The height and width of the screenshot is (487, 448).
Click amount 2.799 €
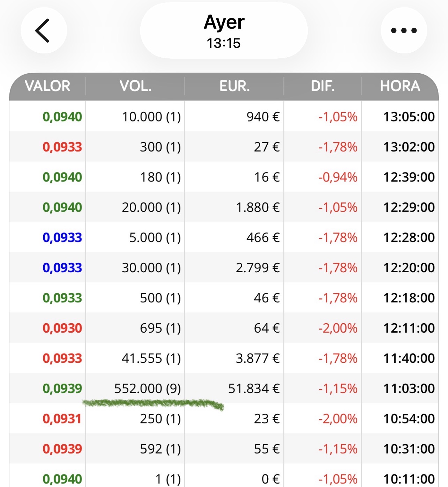pos(258,268)
